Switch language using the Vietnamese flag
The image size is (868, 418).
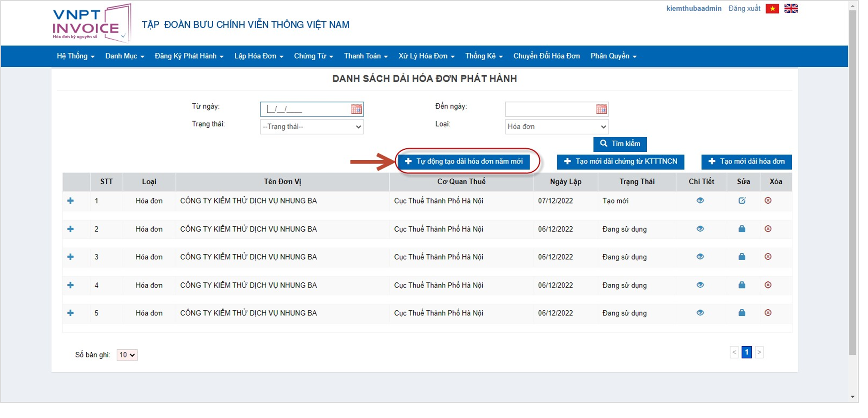tap(772, 9)
